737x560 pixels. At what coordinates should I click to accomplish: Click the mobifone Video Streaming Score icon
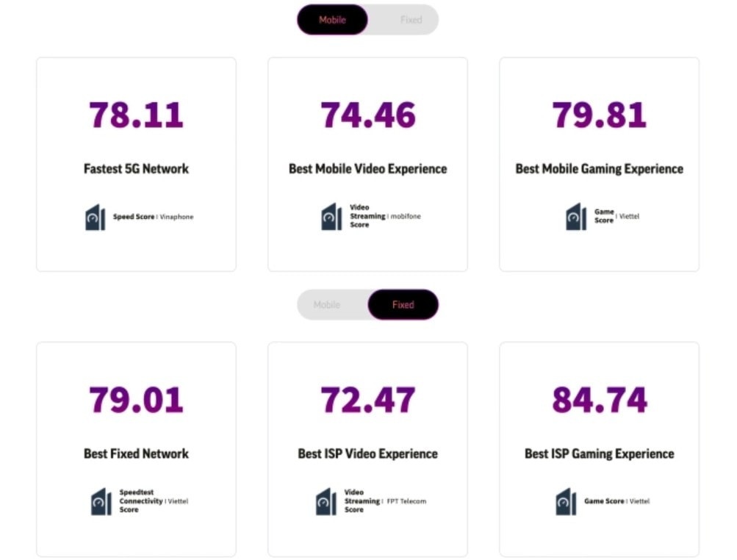[x=331, y=217]
